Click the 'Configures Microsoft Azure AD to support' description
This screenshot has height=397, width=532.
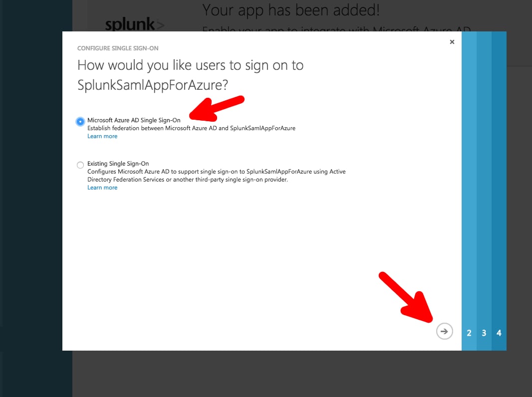pos(217,176)
